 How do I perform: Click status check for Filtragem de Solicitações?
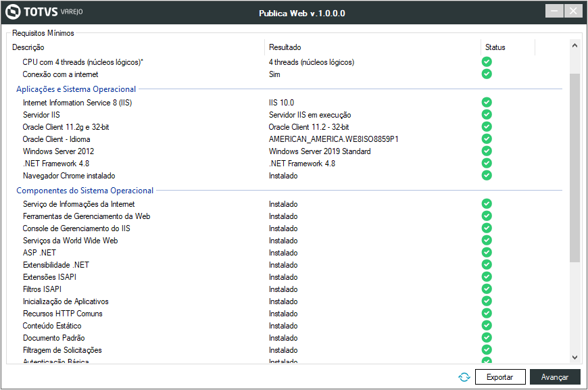tap(487, 350)
